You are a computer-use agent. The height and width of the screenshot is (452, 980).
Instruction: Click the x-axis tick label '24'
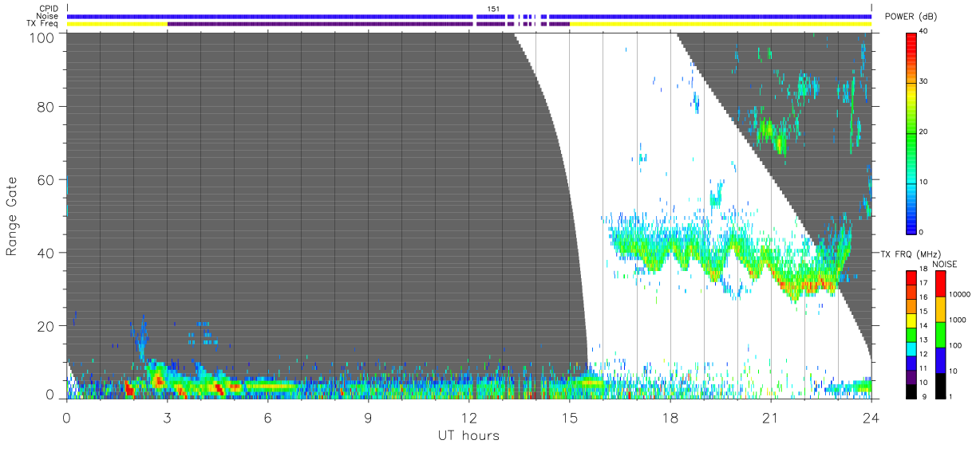tap(871, 416)
